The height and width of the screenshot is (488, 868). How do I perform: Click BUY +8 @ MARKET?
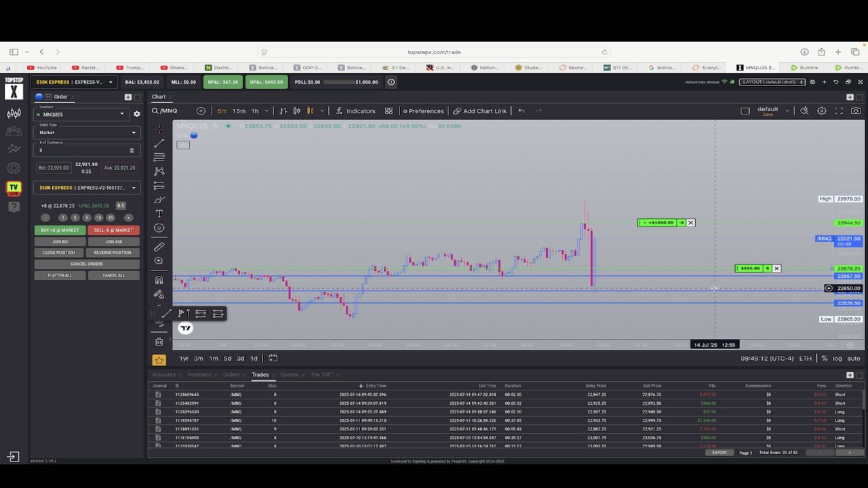60,230
